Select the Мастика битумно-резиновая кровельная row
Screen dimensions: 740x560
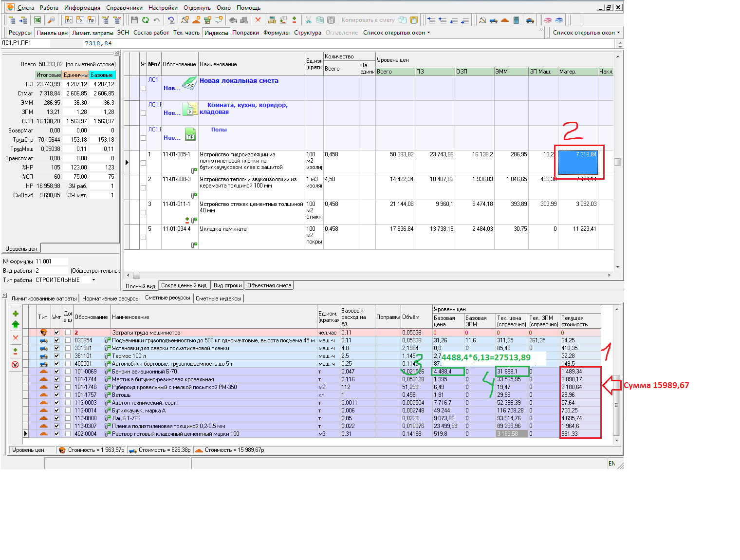pyautogui.click(x=314, y=379)
